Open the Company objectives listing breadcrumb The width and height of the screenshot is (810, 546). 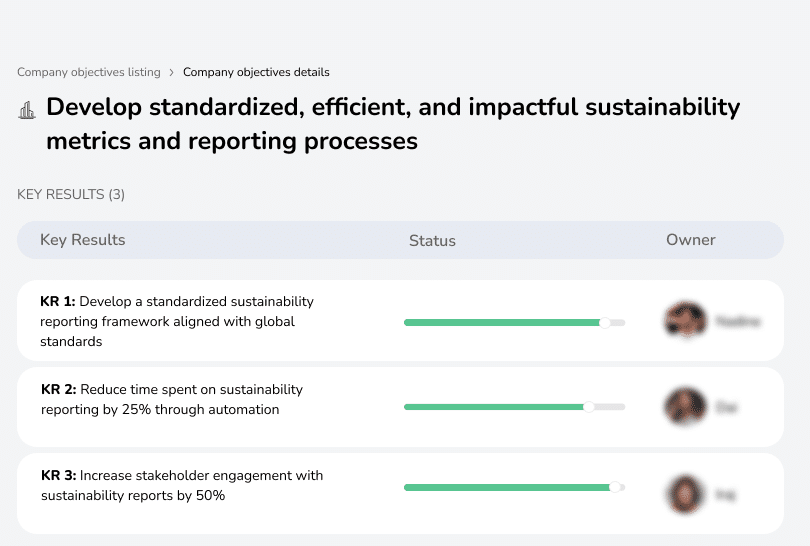click(89, 72)
